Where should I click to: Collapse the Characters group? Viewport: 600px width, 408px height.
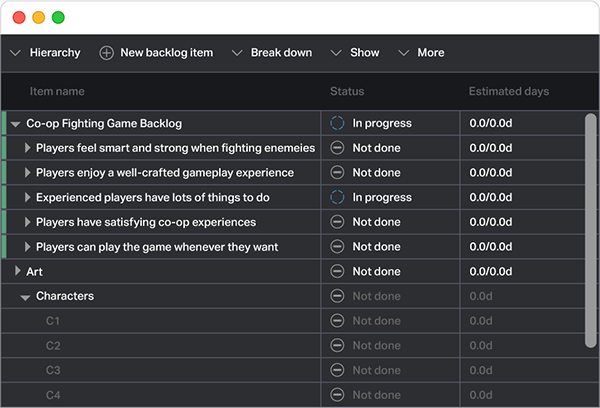pyautogui.click(x=26, y=297)
